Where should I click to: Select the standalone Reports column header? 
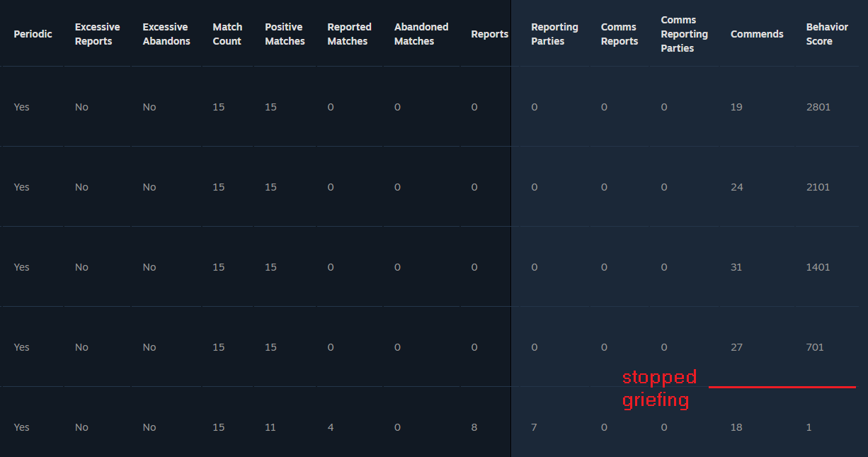click(x=490, y=34)
